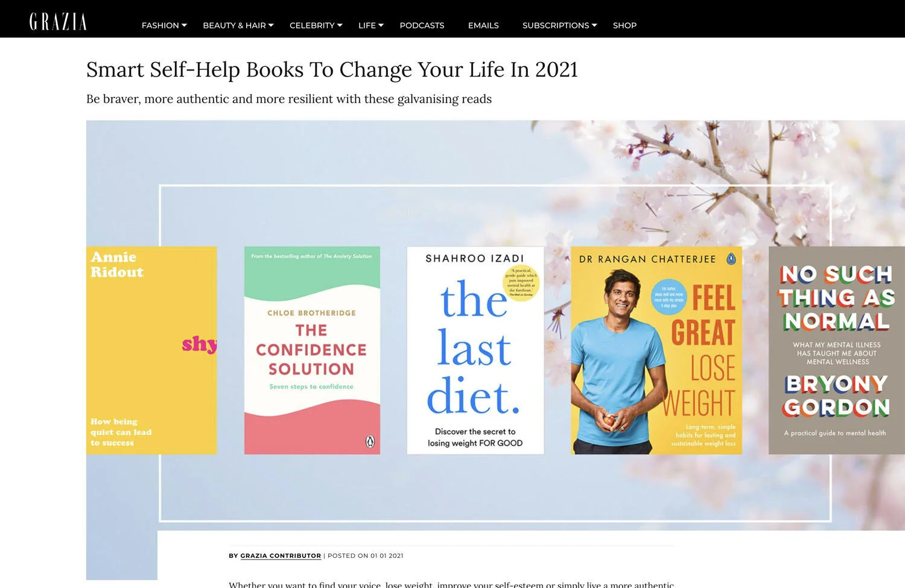This screenshot has height=588, width=905.
Task: Open the Shop link in navigation
Action: (624, 25)
